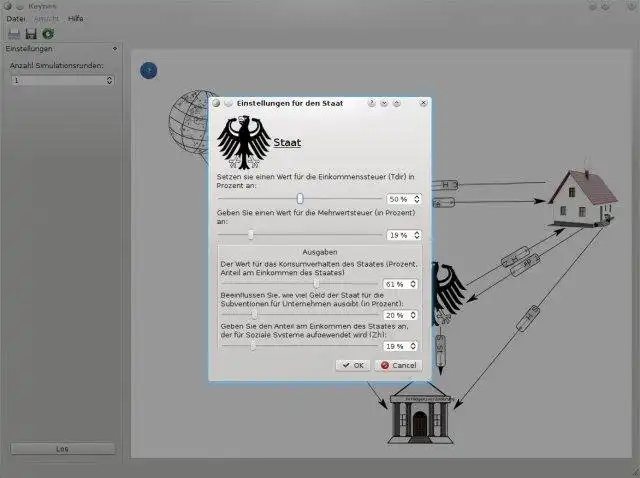Click the Ausgaben group label
The height and width of the screenshot is (478, 640).
point(320,252)
